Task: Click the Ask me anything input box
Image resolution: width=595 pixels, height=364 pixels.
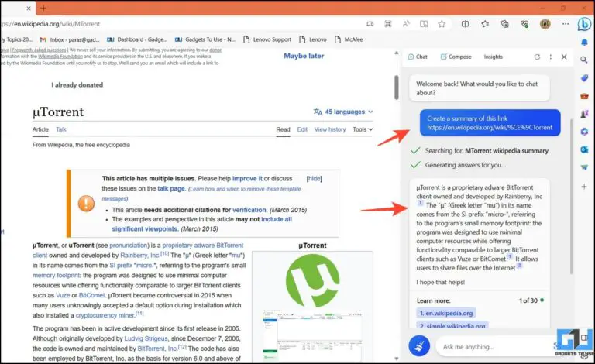Action: pyautogui.click(x=496, y=346)
